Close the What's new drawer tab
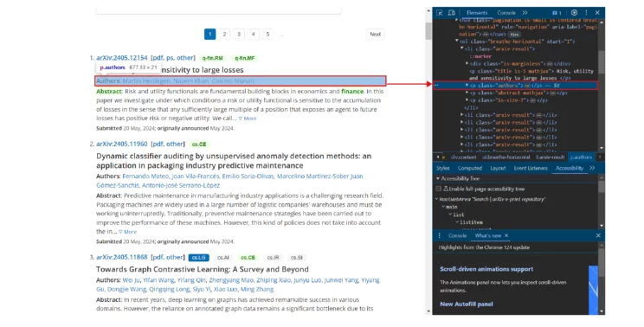The width and height of the screenshot is (644, 327). click(x=506, y=235)
